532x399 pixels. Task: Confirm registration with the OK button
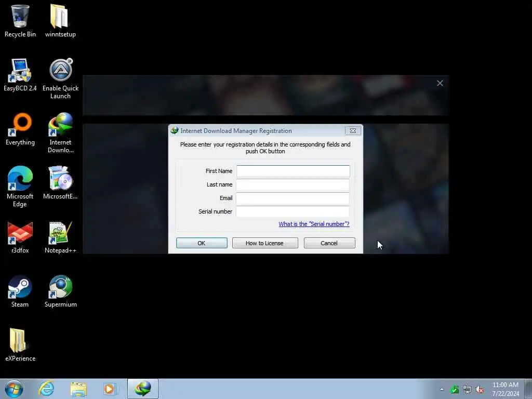(x=202, y=243)
